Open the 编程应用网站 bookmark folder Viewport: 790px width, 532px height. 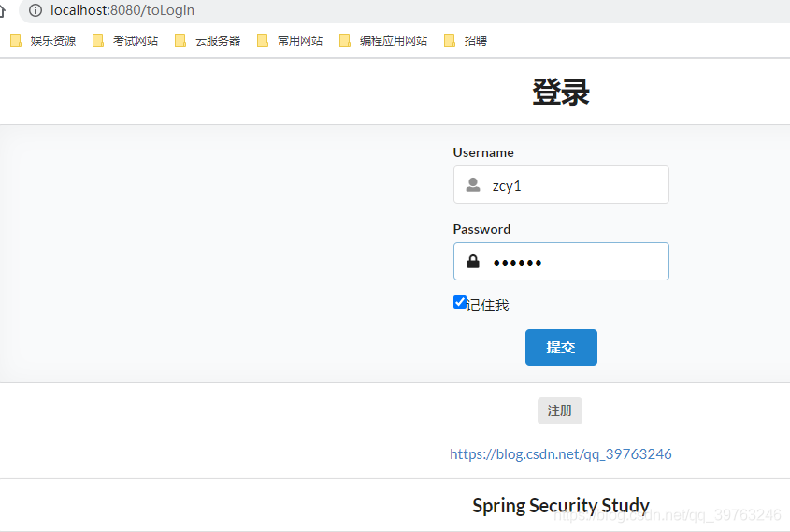click(x=383, y=40)
